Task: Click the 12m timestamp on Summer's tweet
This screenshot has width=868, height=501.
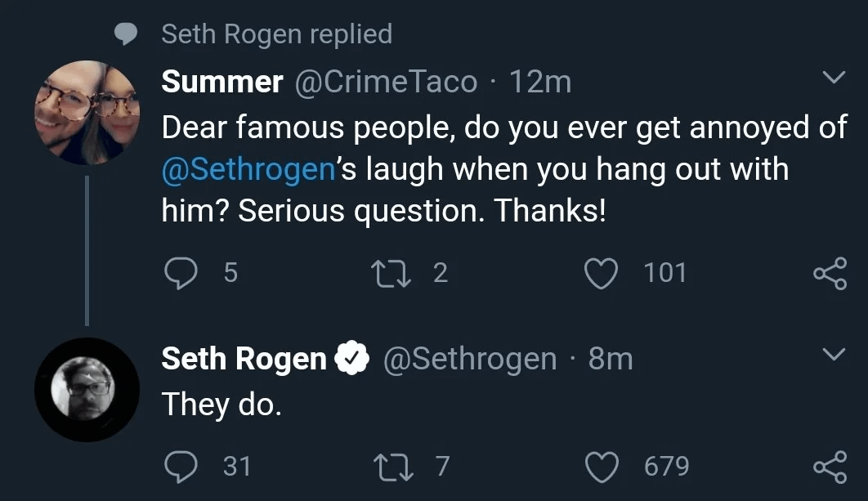Action: [x=539, y=82]
